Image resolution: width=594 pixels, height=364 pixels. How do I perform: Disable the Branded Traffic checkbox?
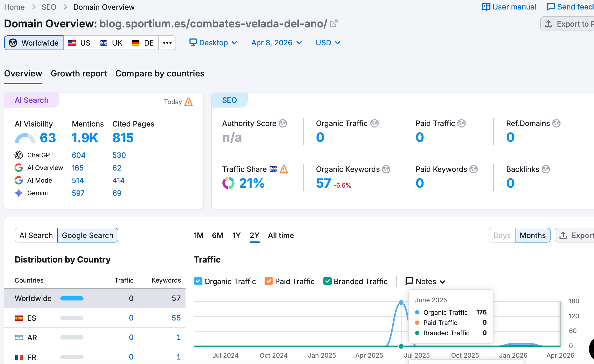pos(327,281)
